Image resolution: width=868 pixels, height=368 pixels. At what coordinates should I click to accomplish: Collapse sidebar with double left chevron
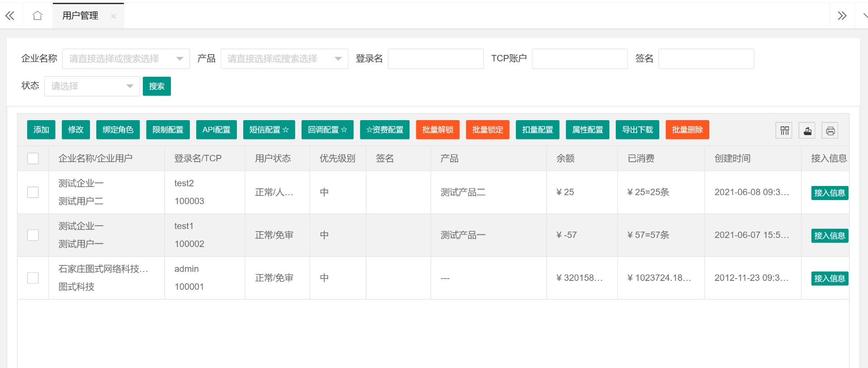click(x=10, y=16)
